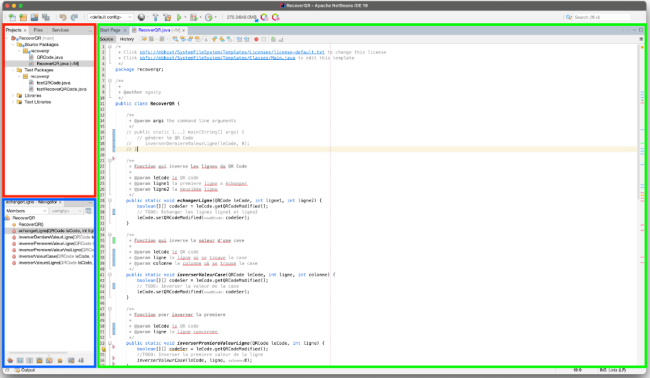Switch to History view in editor
Image resolution: width=650 pixels, height=378 pixels.
pyautogui.click(x=127, y=39)
